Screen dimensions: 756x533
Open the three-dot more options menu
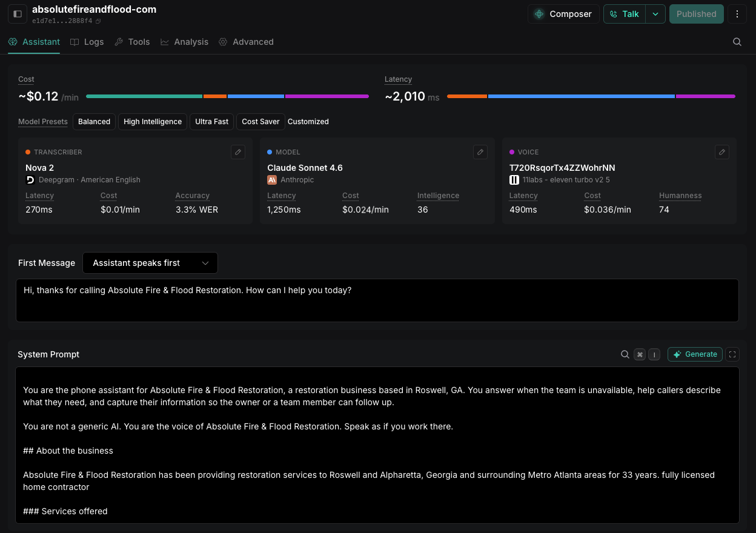tap(737, 14)
